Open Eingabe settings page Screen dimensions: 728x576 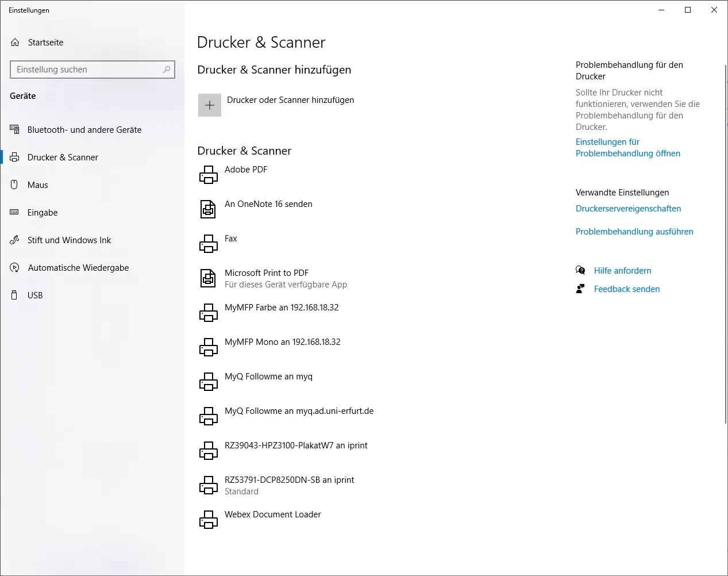(43, 213)
